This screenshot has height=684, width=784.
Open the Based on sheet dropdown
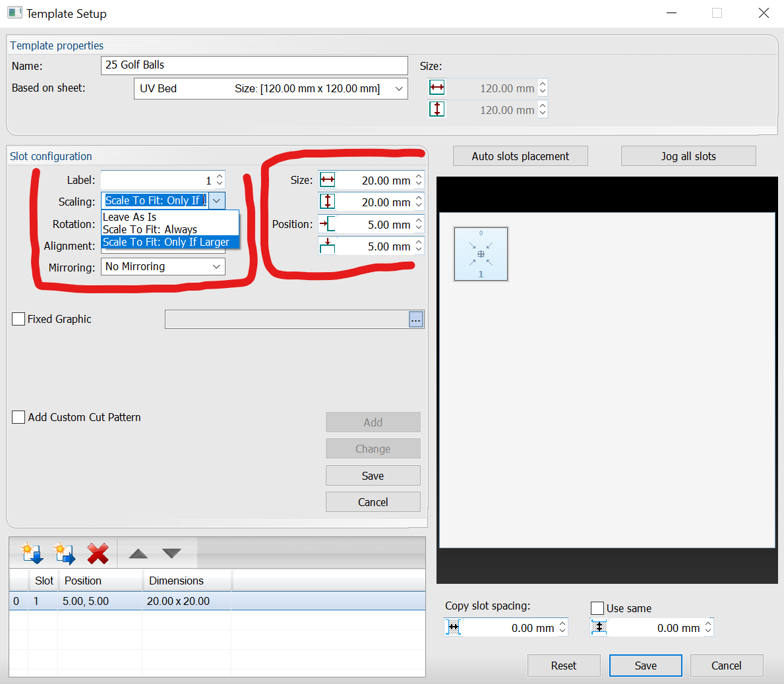pos(271,88)
